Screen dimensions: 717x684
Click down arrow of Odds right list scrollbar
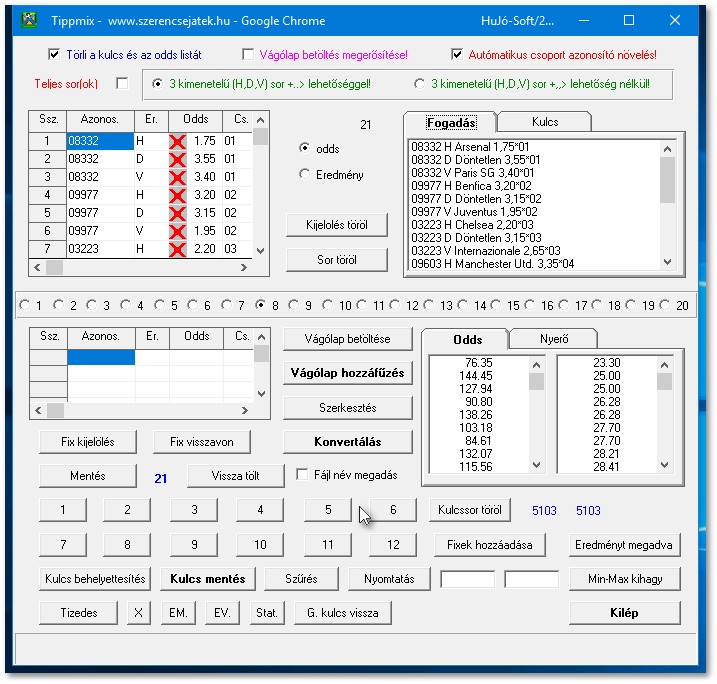pyautogui.click(x=665, y=465)
